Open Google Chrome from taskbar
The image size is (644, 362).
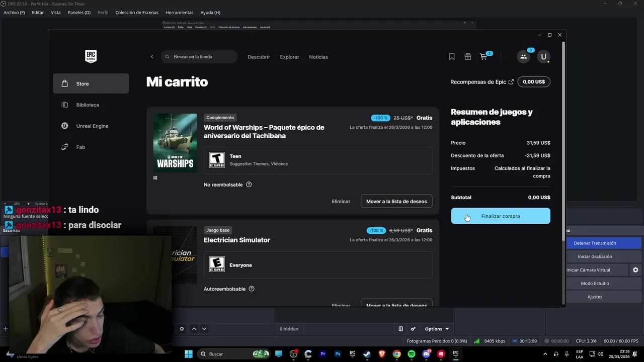click(396, 354)
